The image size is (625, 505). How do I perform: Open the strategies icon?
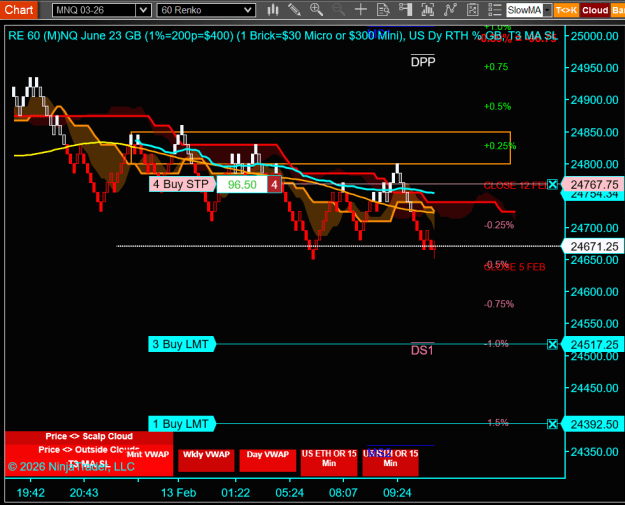tap(472, 10)
